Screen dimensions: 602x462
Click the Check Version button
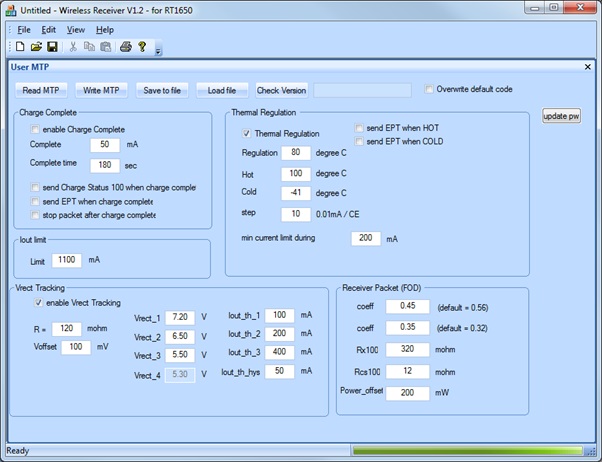point(282,90)
